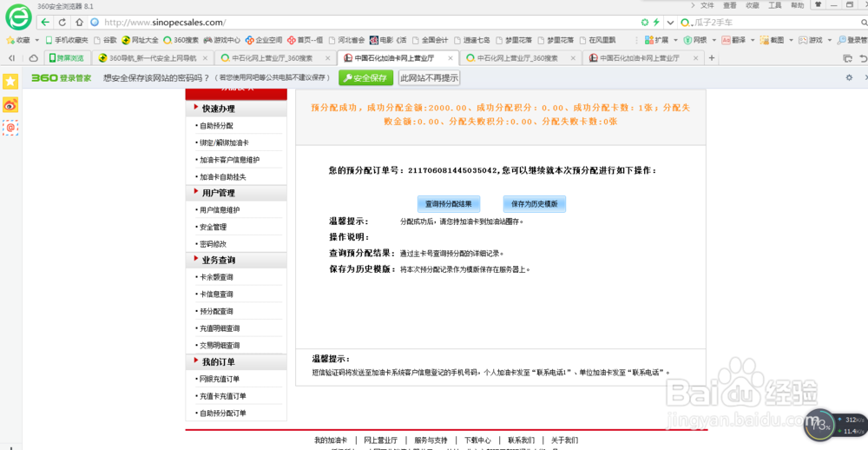Expand the 扩展 dropdown arrow

click(675, 40)
